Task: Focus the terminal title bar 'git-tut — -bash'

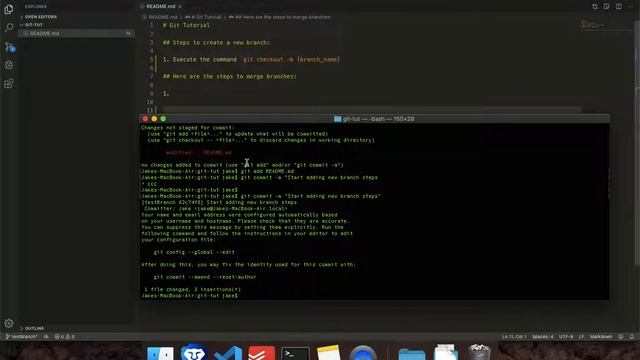Action: [x=374, y=119]
